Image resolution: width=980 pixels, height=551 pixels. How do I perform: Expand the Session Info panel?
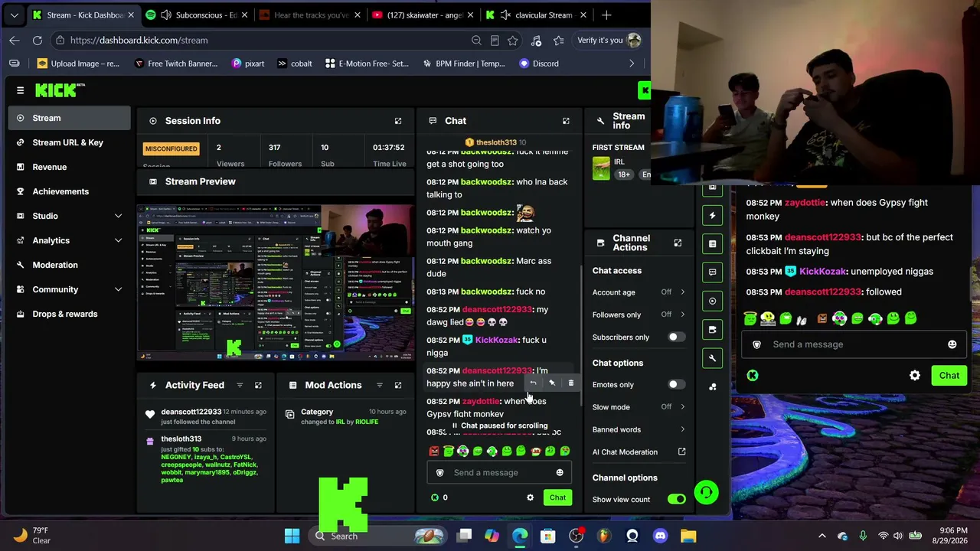[398, 121]
